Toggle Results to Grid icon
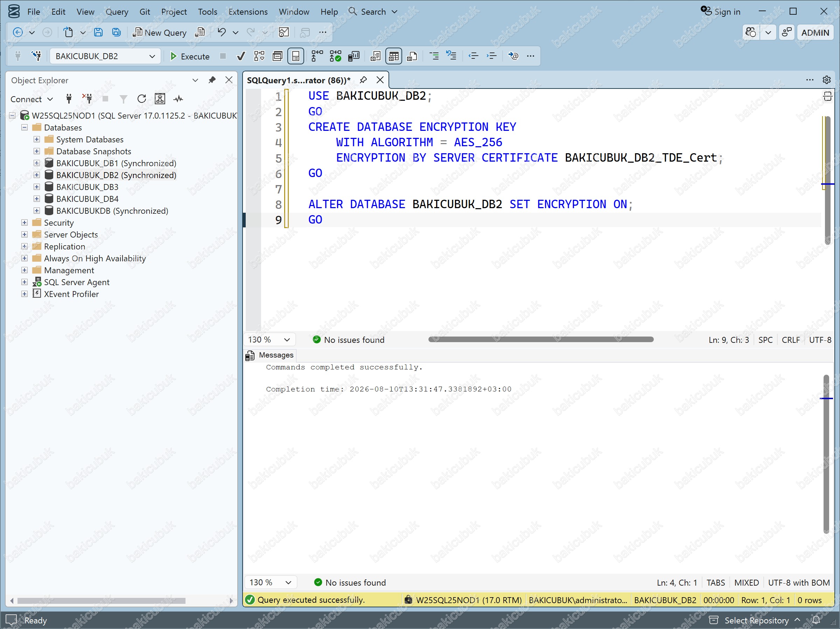840x629 pixels. (394, 56)
